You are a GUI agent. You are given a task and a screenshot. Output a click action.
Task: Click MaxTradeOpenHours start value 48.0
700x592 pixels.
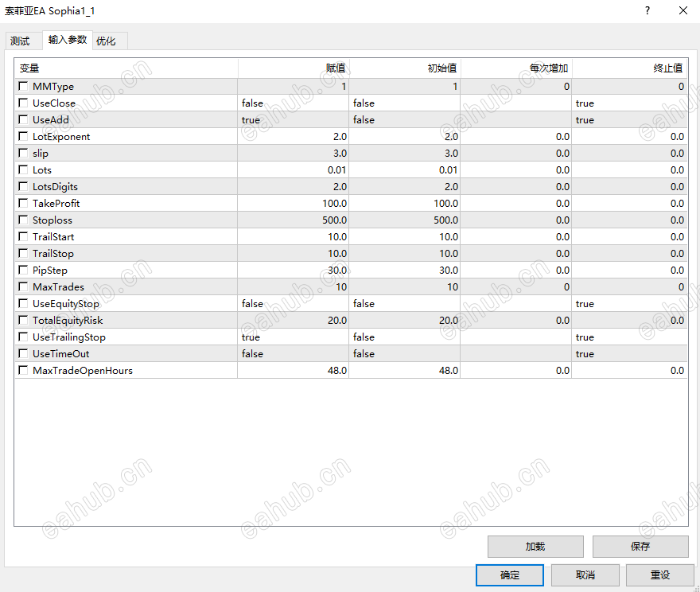click(404, 370)
